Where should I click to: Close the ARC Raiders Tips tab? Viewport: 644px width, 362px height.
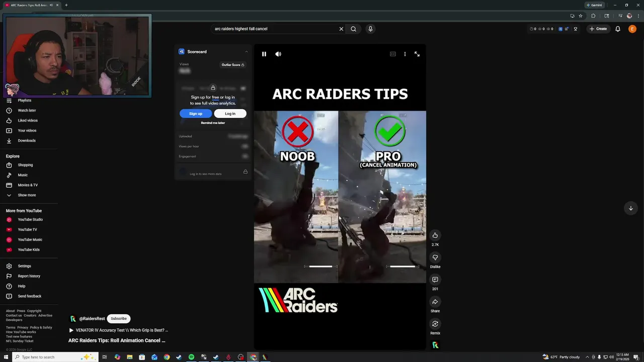(57, 5)
